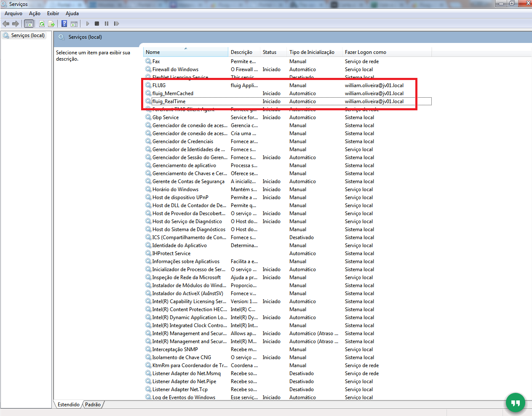Click gear icon of Gbp Service
This screenshot has width=532, height=416.
tap(148, 117)
